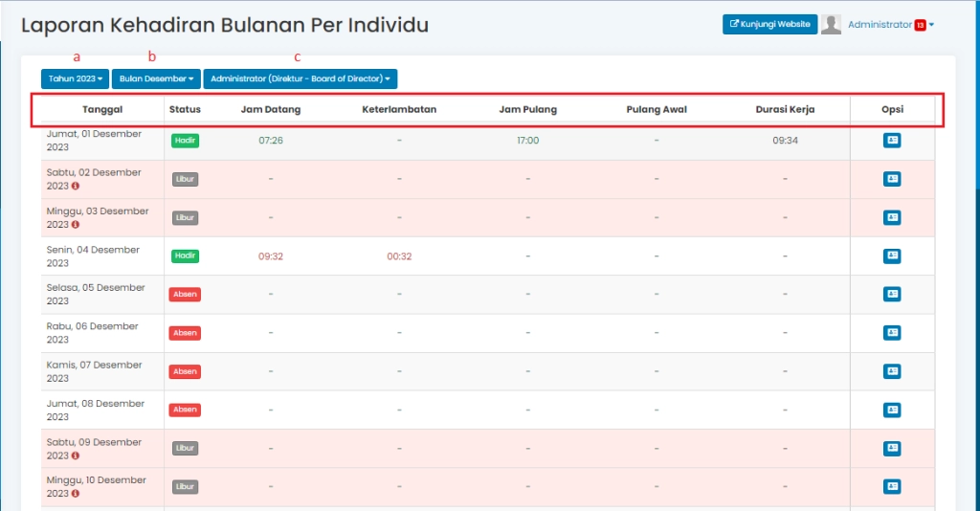Click the Administrator profile avatar

[x=831, y=24]
